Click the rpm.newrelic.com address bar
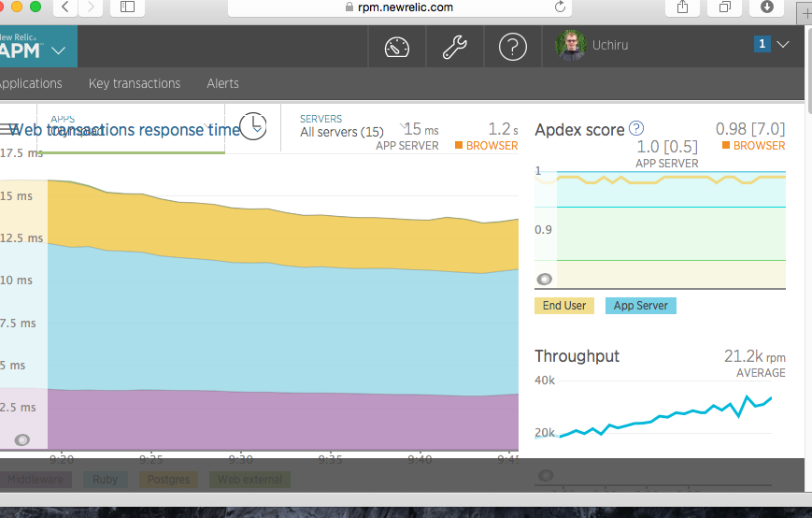Screen dimensions: 812x518 tap(400, 7)
